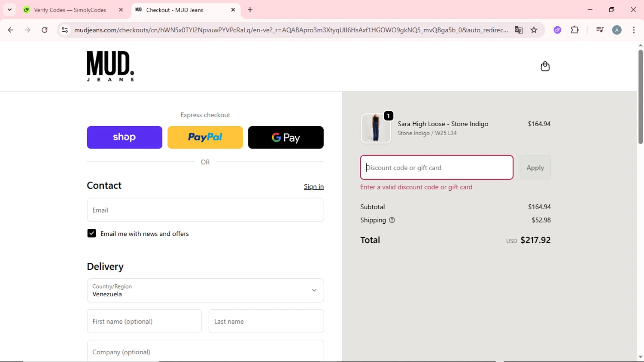Click the First name (optional) field
The image size is (644, 362).
tap(144, 321)
